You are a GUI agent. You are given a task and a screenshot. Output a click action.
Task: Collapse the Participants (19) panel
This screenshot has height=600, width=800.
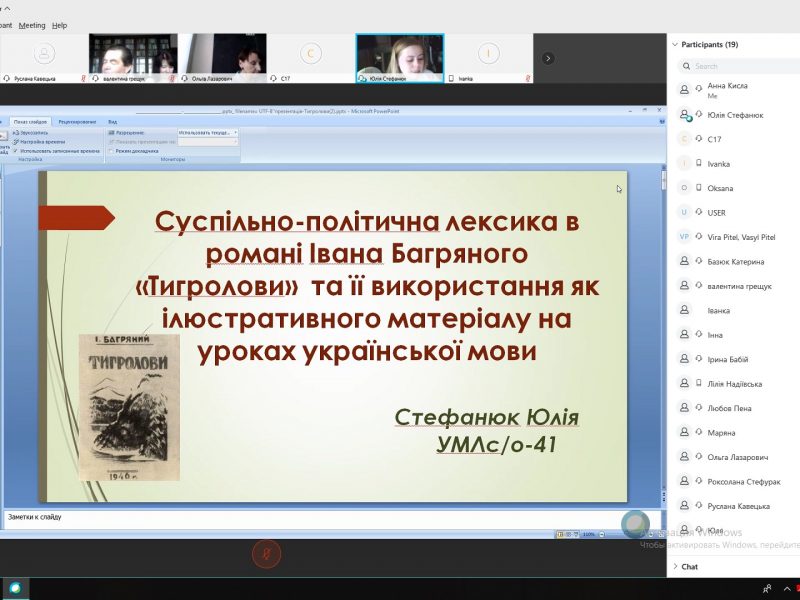point(676,44)
